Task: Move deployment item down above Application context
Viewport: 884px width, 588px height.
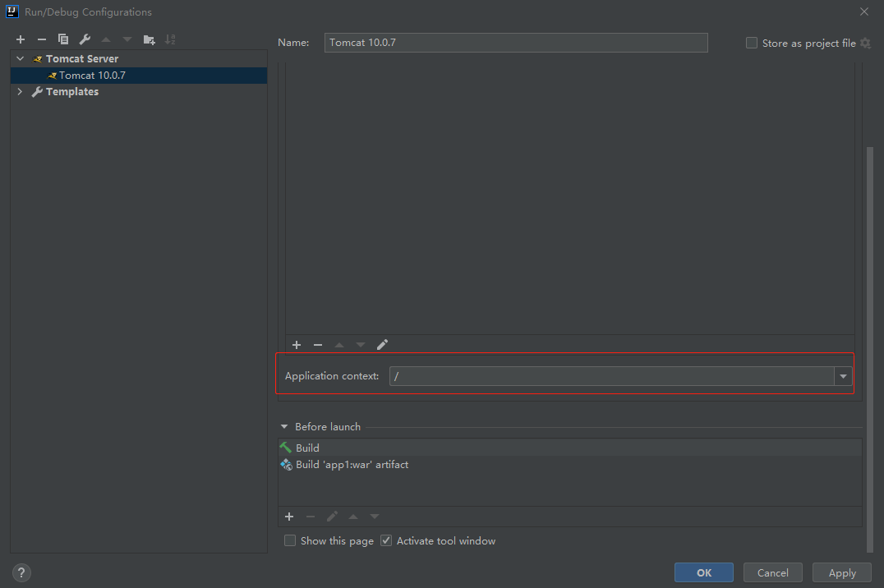Action: [361, 344]
